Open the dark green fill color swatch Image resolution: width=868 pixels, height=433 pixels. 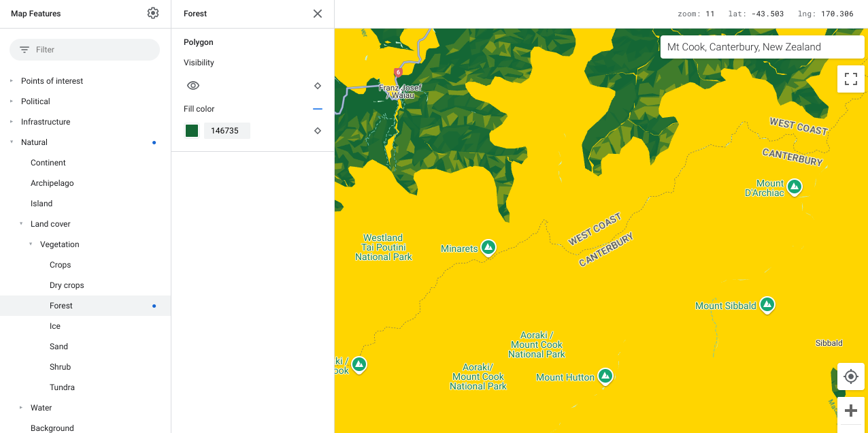(x=192, y=131)
